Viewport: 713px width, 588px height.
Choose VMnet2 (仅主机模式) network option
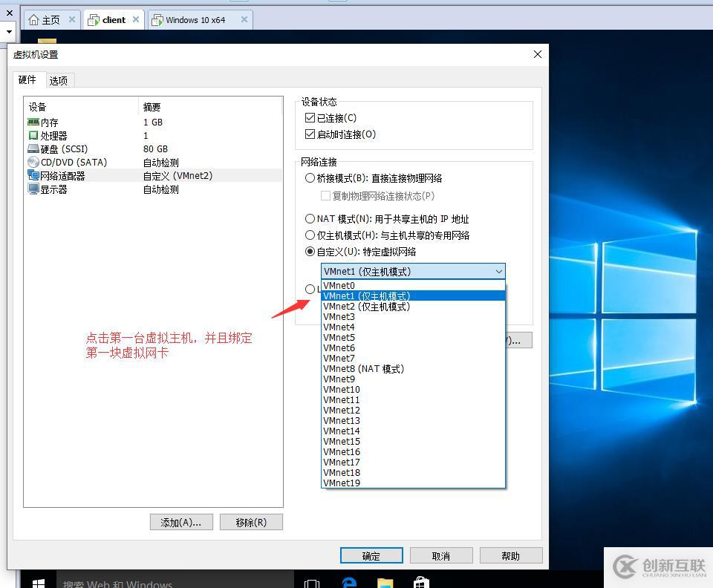[x=366, y=306]
